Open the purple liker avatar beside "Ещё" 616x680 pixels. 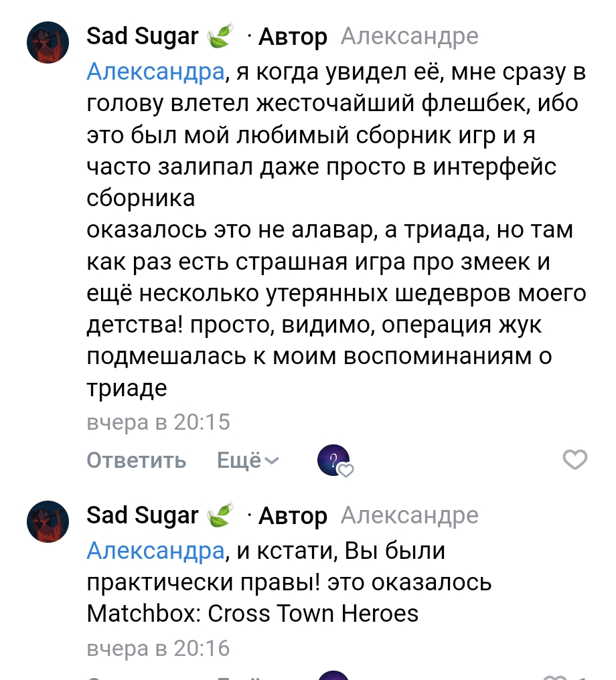333,460
